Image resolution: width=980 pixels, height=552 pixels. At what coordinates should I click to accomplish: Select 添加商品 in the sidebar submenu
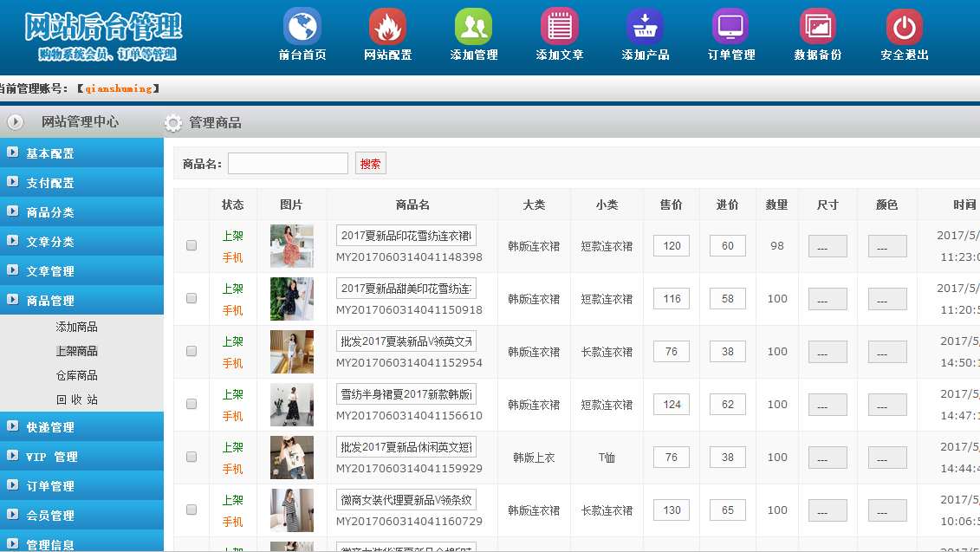[76, 328]
